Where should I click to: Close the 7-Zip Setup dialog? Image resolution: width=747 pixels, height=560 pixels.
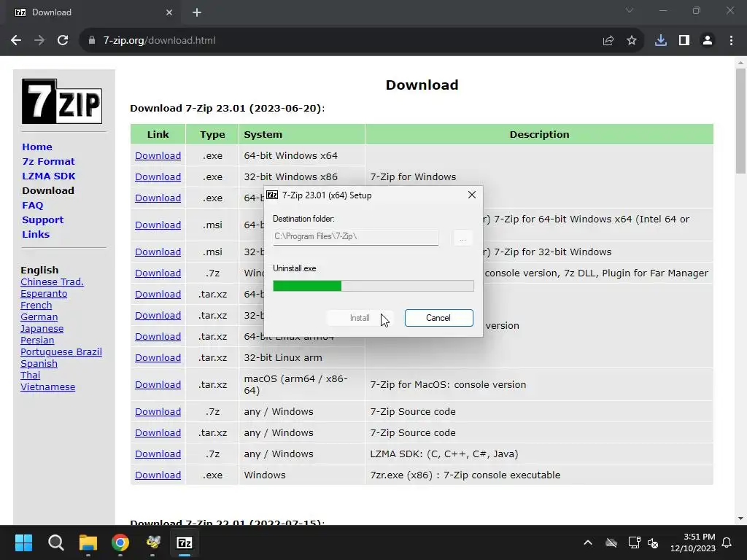(472, 195)
